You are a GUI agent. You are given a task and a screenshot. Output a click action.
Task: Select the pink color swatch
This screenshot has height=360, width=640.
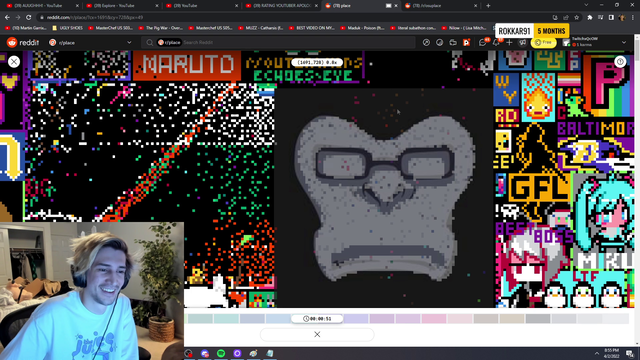coord(434,319)
